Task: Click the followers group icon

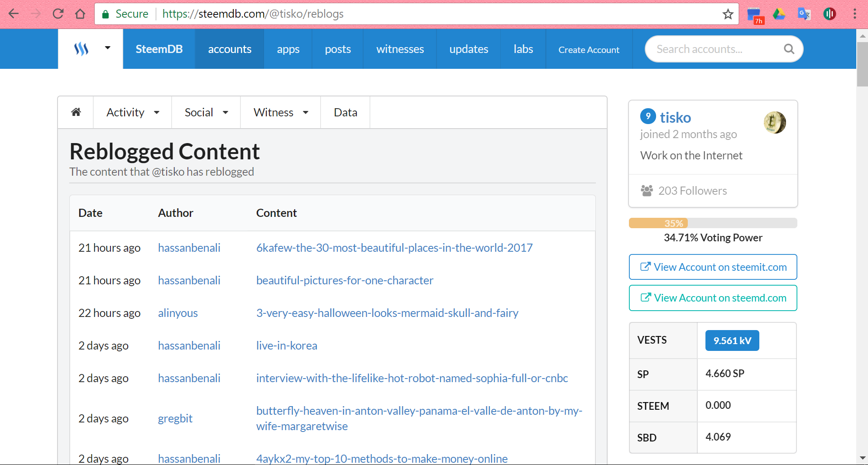Action: tap(647, 191)
